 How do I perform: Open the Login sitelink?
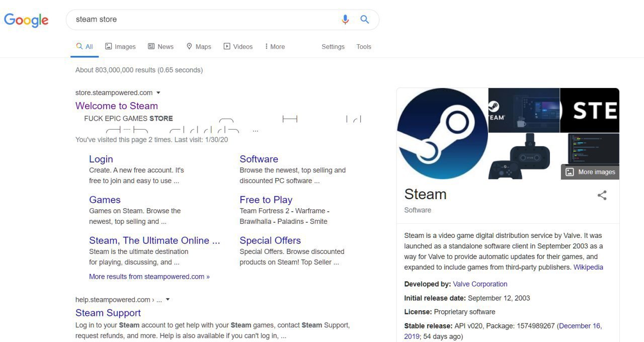pyautogui.click(x=101, y=159)
